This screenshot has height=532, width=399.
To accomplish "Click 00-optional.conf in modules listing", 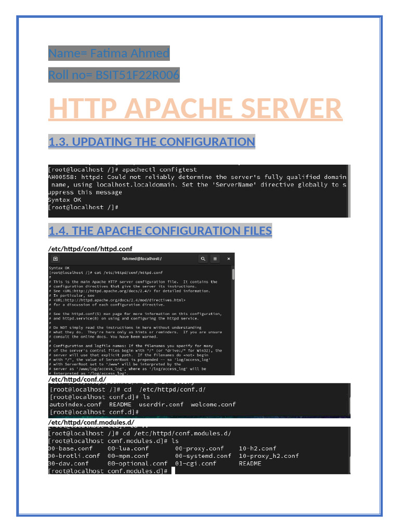I will [x=137, y=463].
